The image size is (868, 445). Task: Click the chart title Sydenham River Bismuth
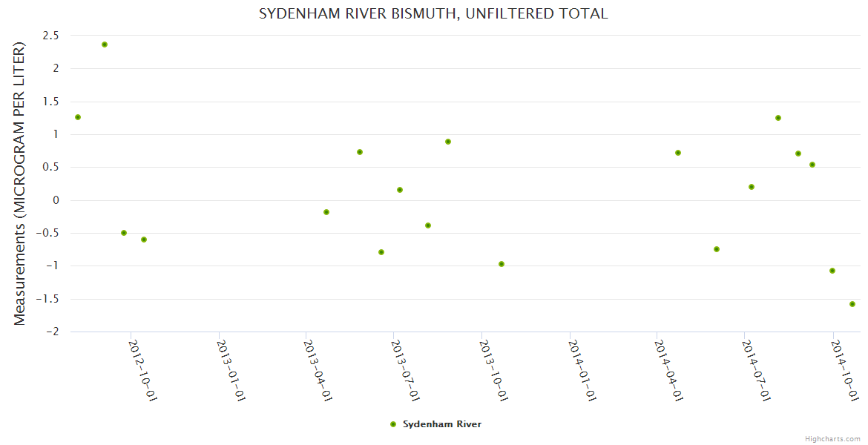pyautogui.click(x=433, y=13)
